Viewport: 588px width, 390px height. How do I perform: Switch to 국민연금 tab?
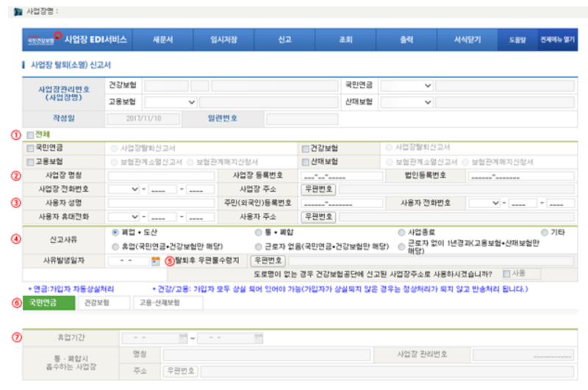tap(49, 303)
